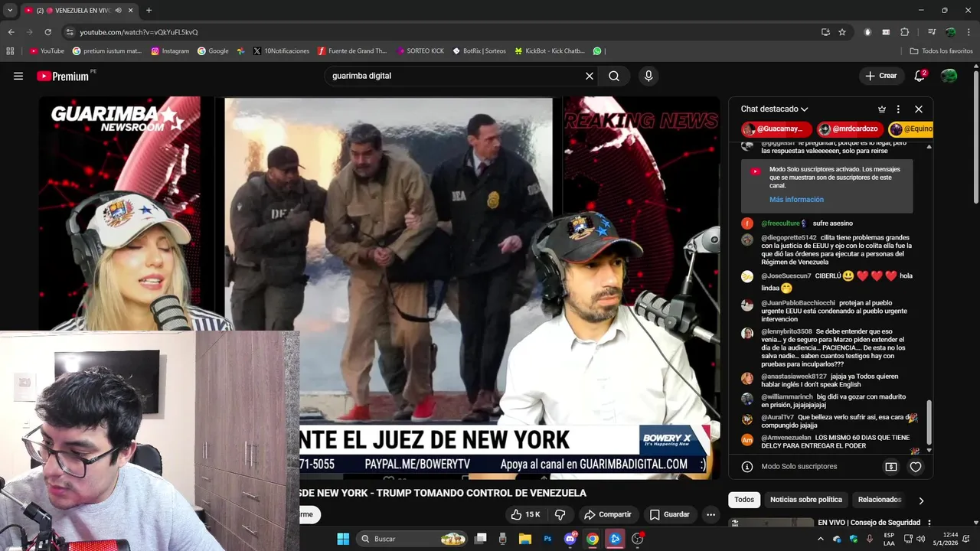Viewport: 980px width, 551px height.
Task: Open the YouTube bookmark
Action: point(47,51)
